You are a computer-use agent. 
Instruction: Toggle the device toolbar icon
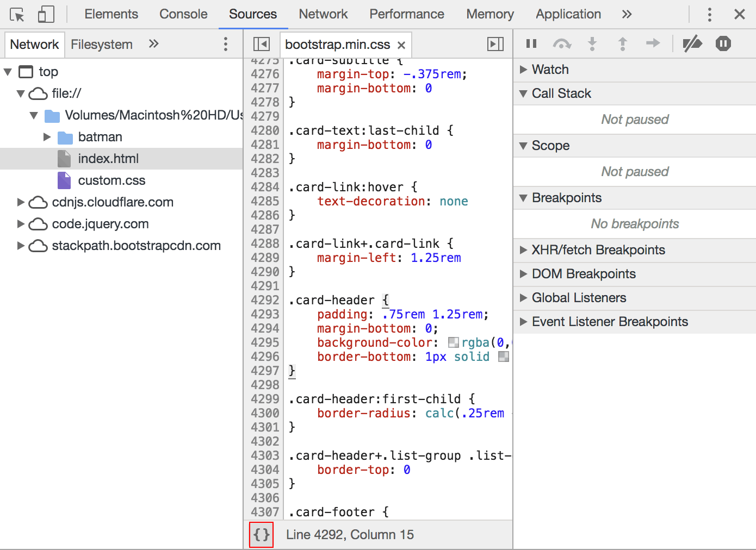coord(46,15)
